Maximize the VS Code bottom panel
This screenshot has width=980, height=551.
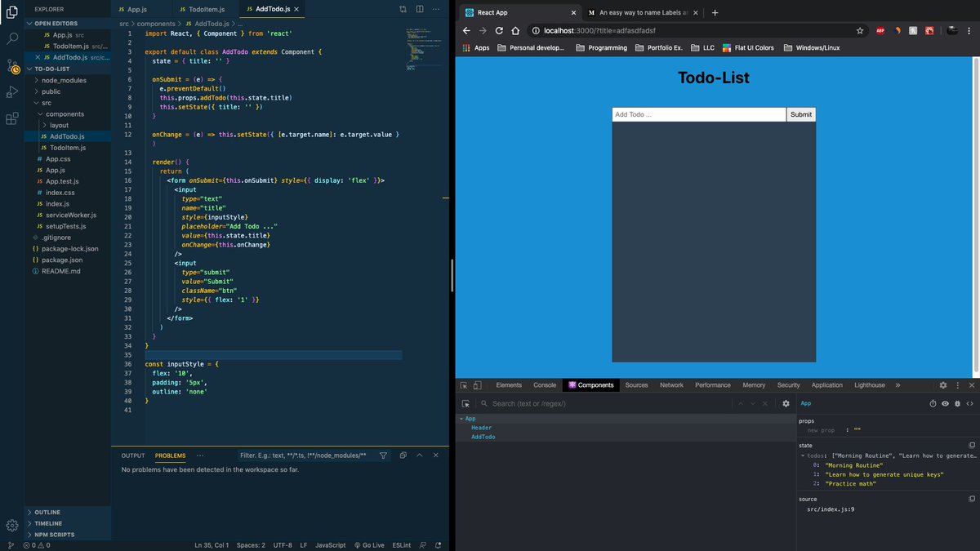[x=420, y=455]
